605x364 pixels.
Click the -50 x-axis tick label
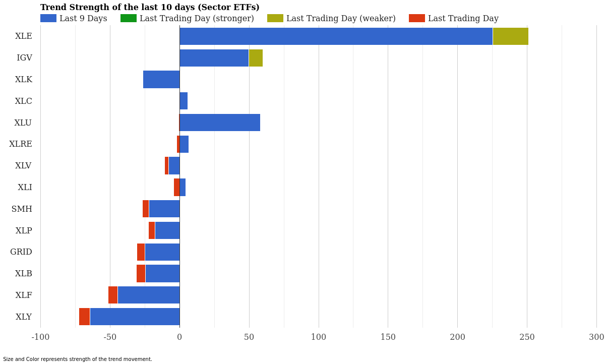pos(110,337)
